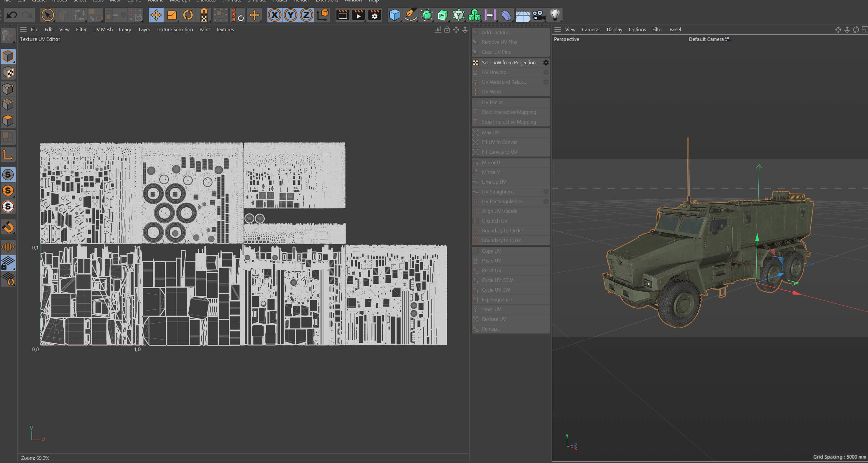Screen dimensions: 868x463
Task: Click the Light bulb object icon
Action: [555, 15]
